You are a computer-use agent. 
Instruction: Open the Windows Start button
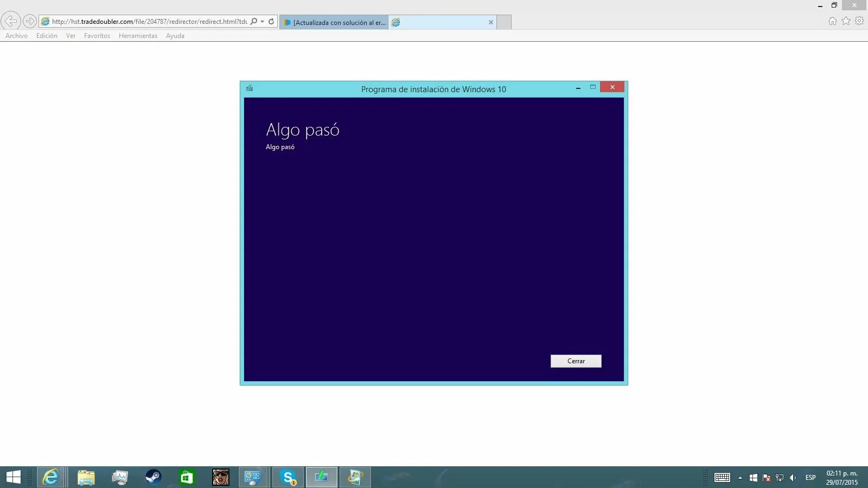(13, 477)
